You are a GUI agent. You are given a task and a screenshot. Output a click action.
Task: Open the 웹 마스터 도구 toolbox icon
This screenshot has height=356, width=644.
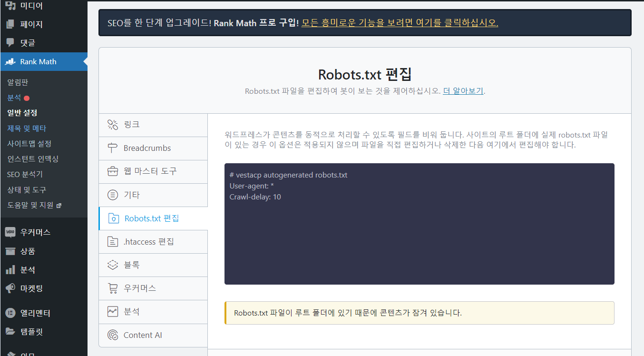tap(112, 171)
